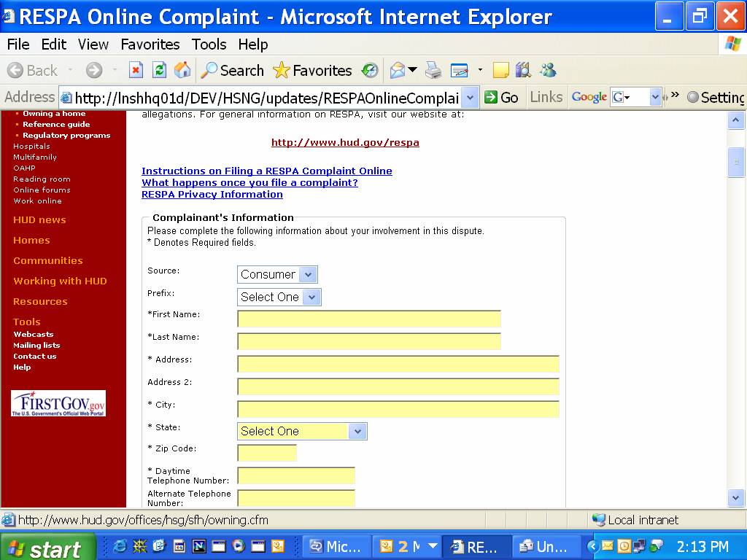Go to Reference guide in sidebar

click(x=56, y=124)
